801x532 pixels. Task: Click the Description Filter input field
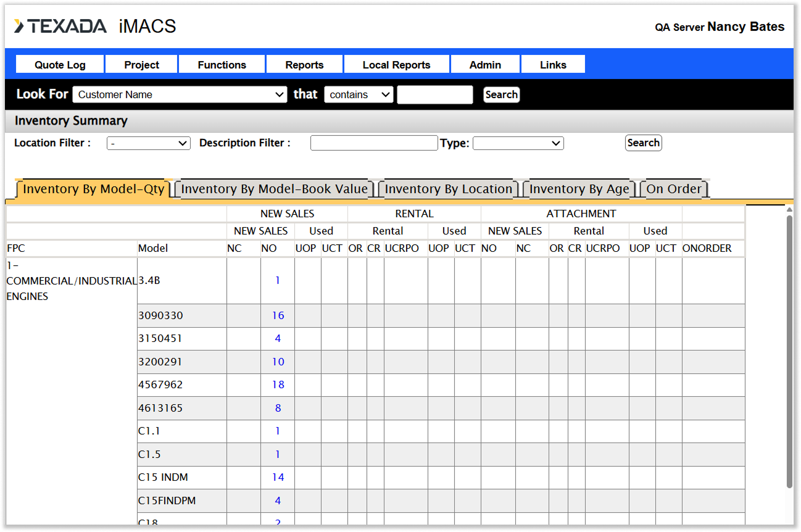tap(374, 143)
